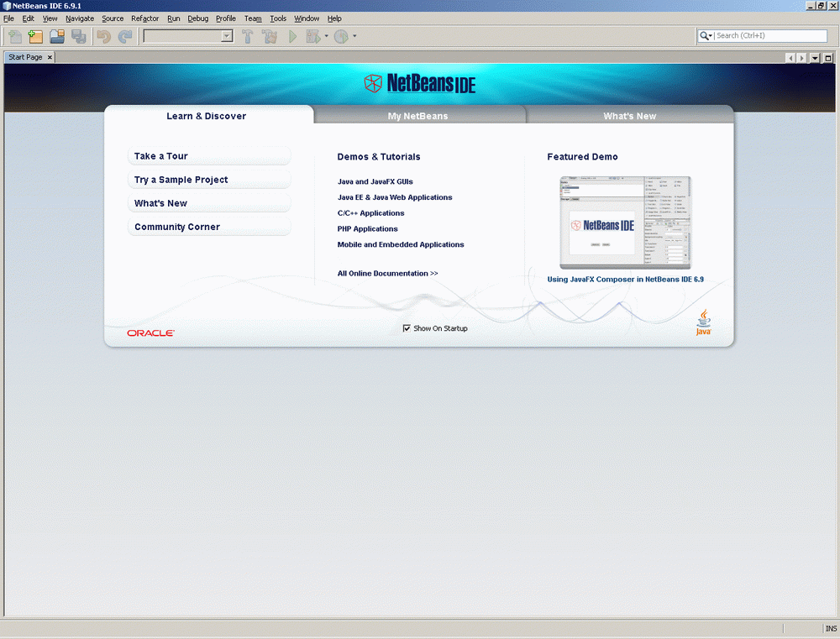
Task: Click the Undo arrow icon
Action: pyautogui.click(x=104, y=36)
